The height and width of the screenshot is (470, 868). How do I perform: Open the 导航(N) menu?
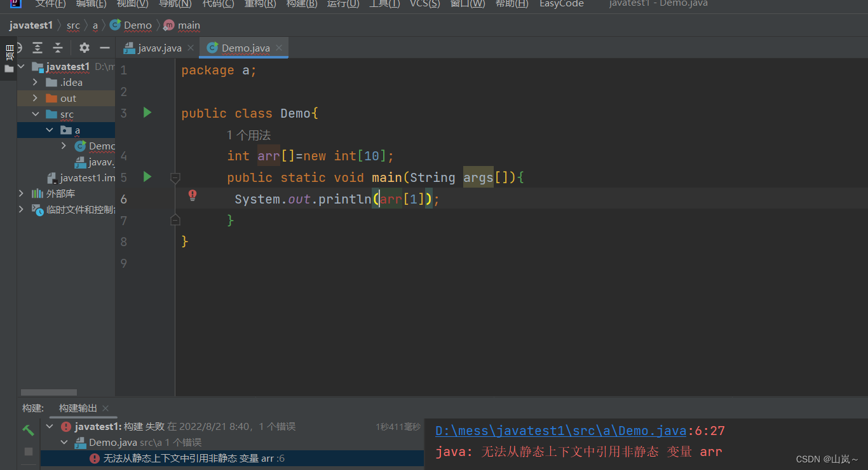click(175, 4)
